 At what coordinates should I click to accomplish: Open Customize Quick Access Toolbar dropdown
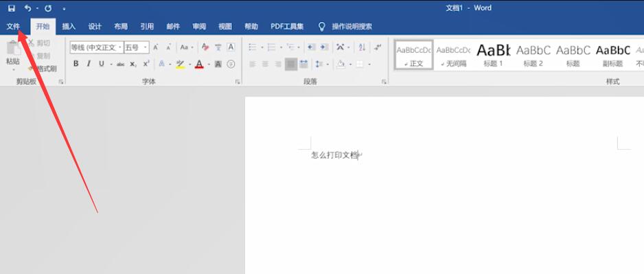click(64, 9)
